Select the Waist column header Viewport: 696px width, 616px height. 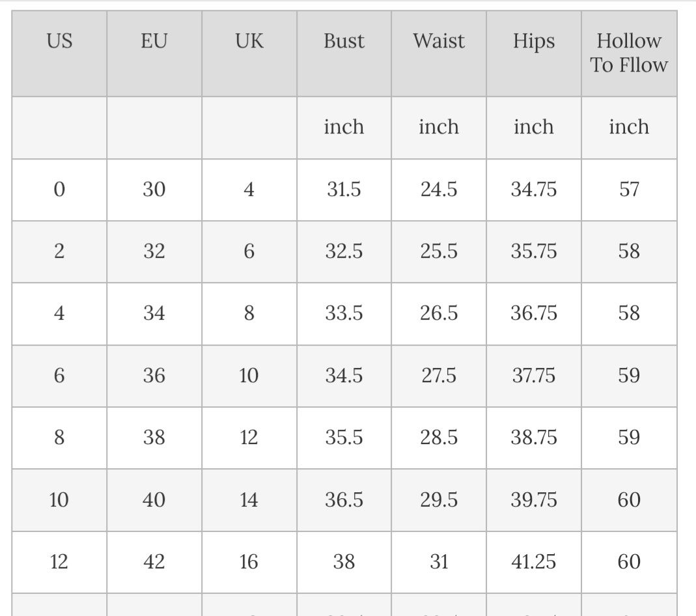tap(439, 41)
